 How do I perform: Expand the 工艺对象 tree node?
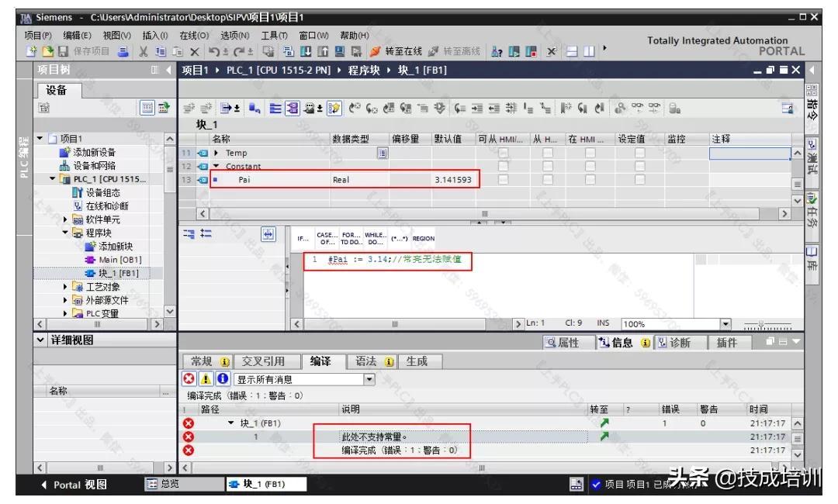65,287
